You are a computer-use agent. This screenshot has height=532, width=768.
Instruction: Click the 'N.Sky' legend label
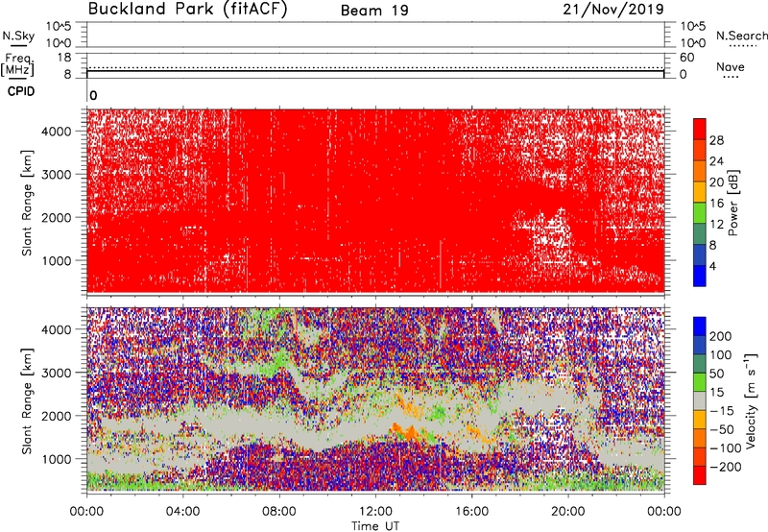point(18,36)
